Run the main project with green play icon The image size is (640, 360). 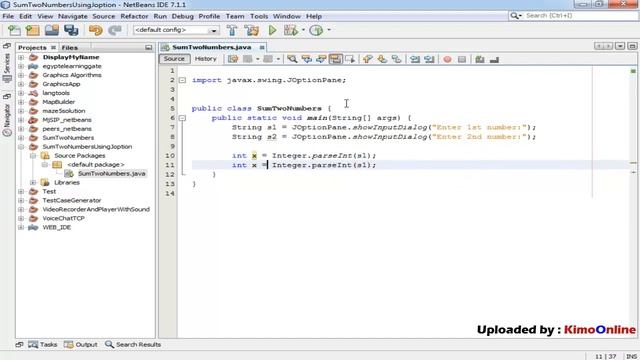tap(272, 30)
